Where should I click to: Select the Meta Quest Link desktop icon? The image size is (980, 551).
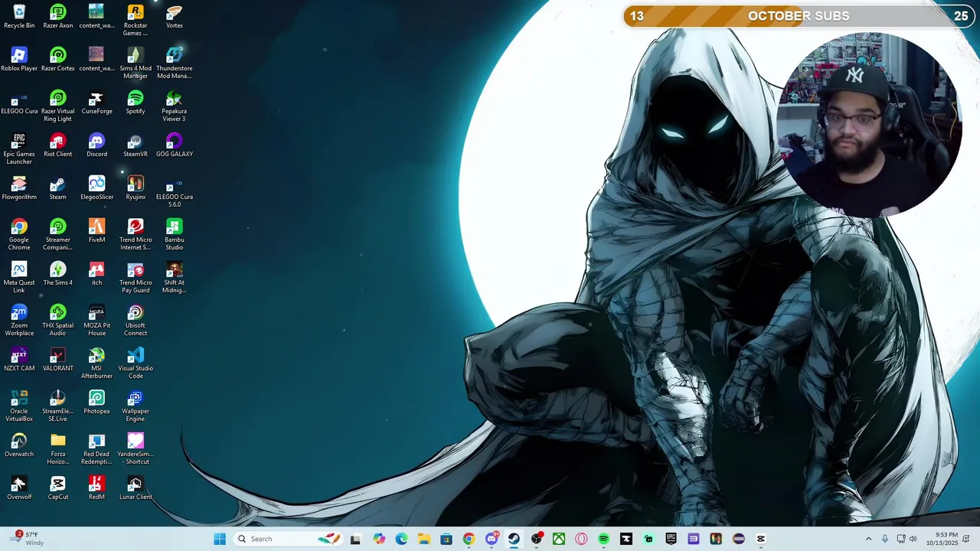(x=19, y=278)
